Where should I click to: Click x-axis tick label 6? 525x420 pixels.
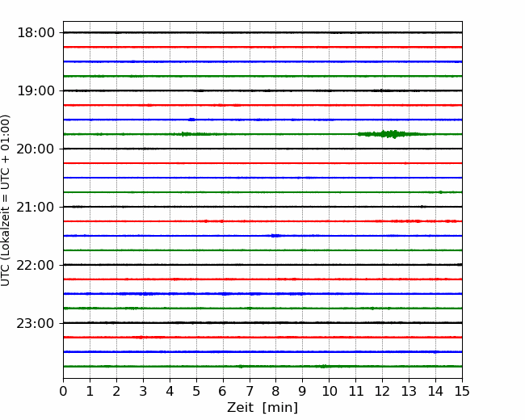(223, 391)
